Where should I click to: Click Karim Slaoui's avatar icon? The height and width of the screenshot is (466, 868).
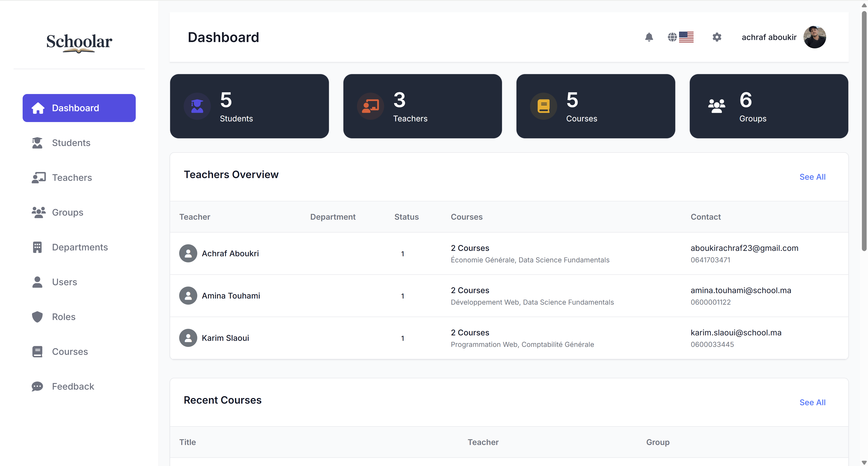click(188, 338)
